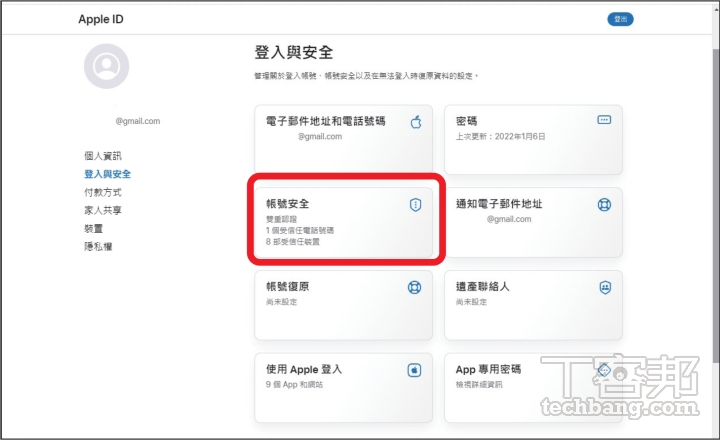Open the 通知電子郵件地址 card title
Image resolution: width=720 pixels, height=440 pixels.
pos(499,204)
